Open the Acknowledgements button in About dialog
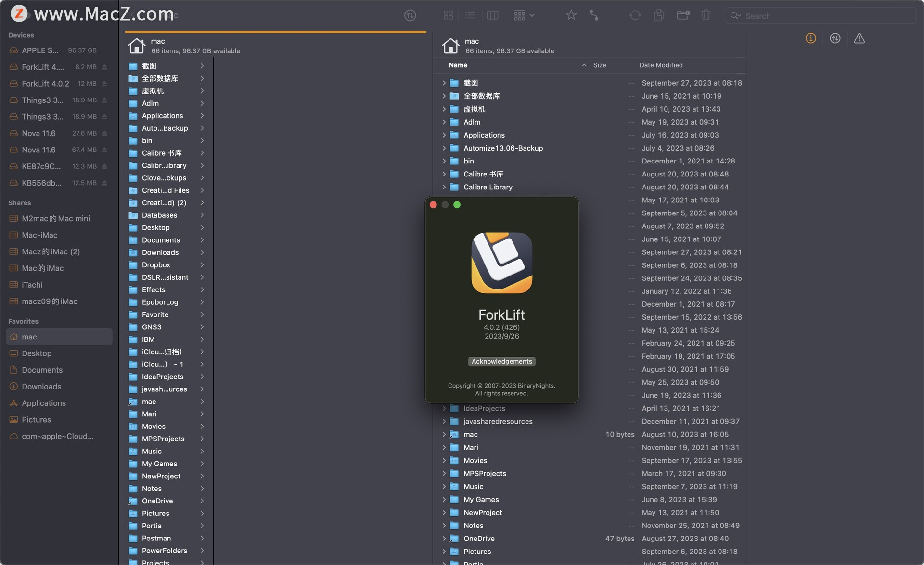The height and width of the screenshot is (565, 924). pos(501,362)
